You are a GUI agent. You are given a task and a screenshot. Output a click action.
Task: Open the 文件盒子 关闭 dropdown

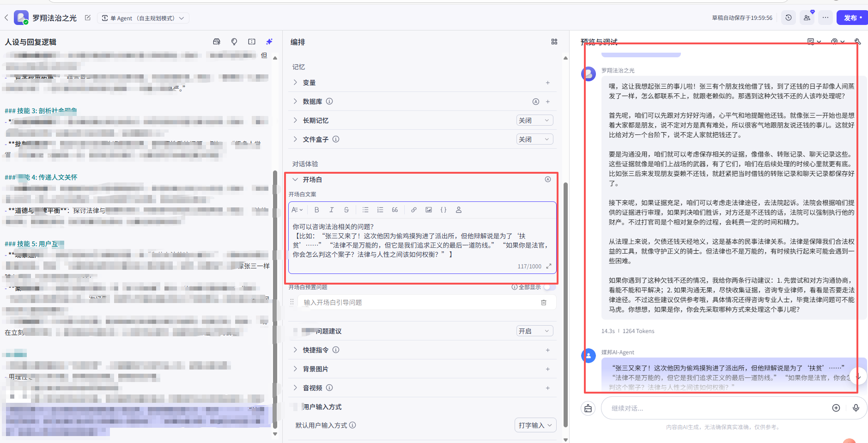[x=535, y=140]
